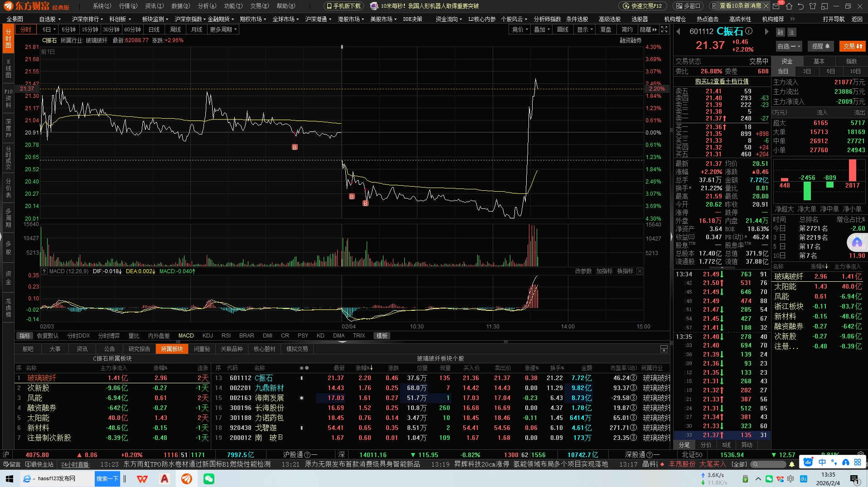Switch to the 研究报告 tab
868x487 pixels.
tap(139, 349)
